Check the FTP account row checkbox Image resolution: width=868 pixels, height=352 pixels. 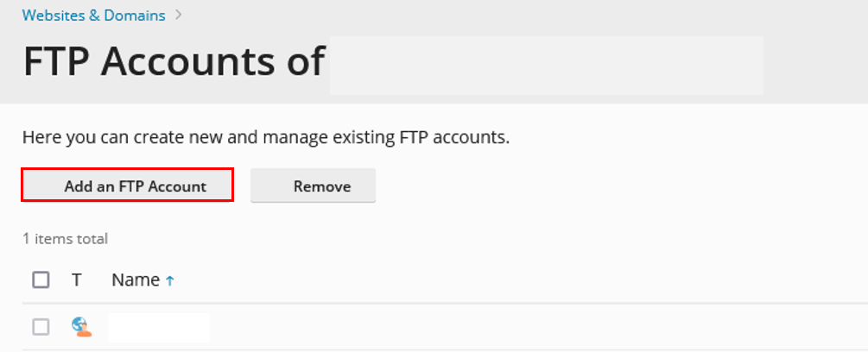pyautogui.click(x=41, y=327)
